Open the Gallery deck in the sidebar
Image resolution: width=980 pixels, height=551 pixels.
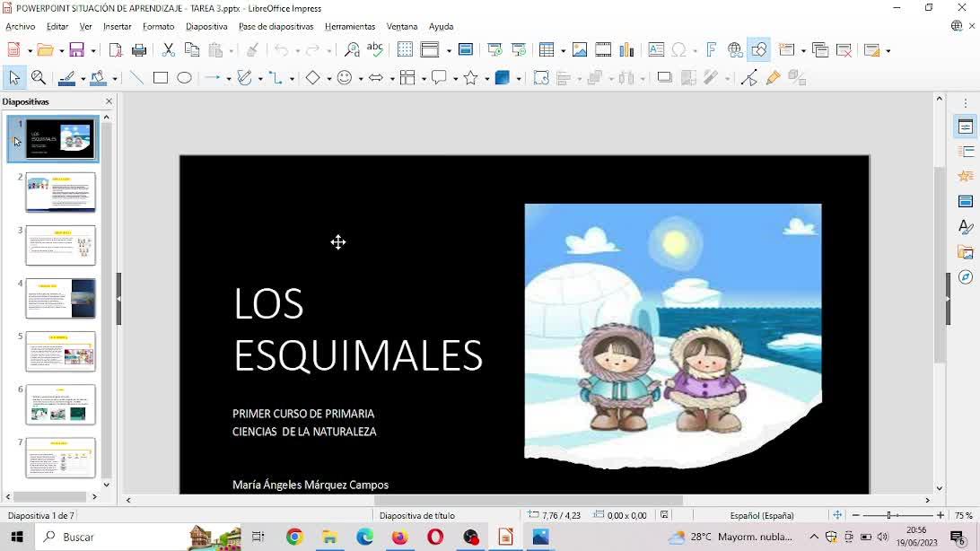tap(966, 252)
